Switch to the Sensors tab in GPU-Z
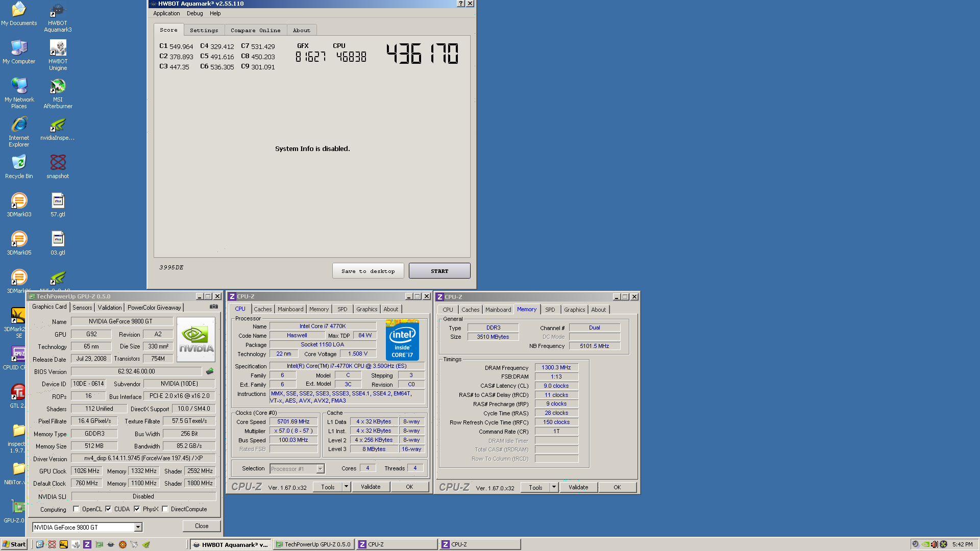 point(82,308)
